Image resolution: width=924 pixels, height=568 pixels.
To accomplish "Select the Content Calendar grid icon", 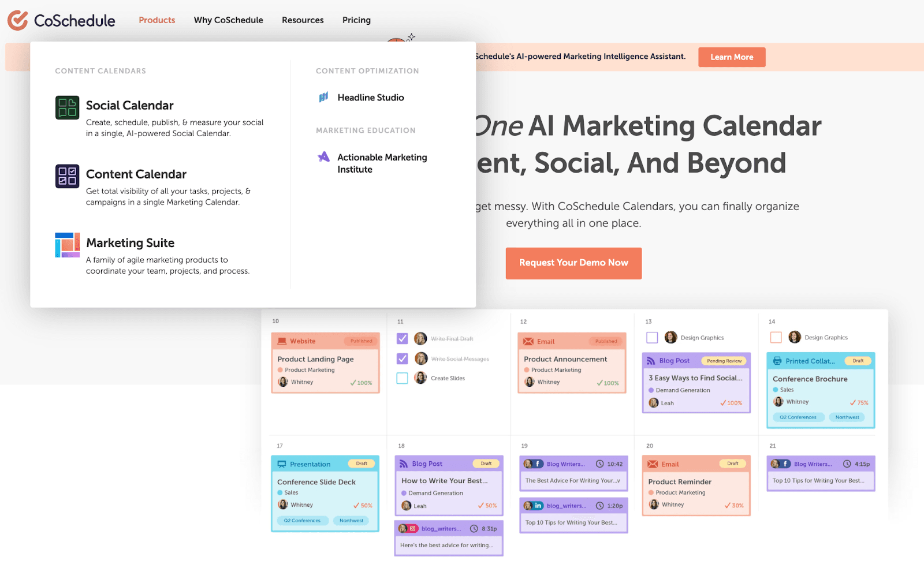I will tap(67, 176).
